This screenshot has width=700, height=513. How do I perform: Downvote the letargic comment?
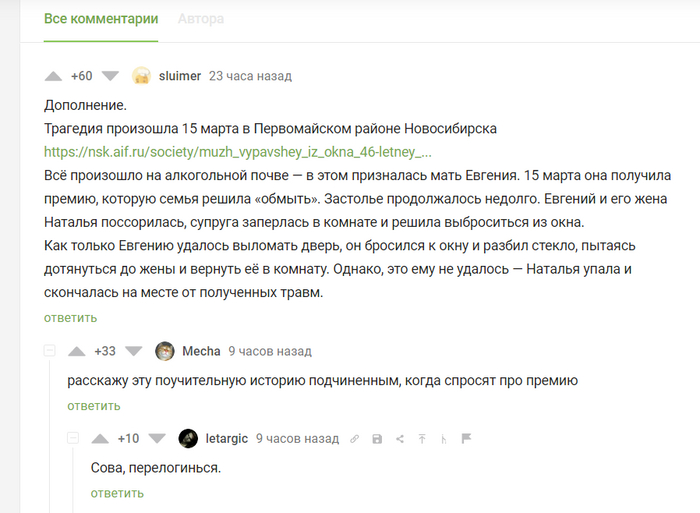click(x=157, y=438)
